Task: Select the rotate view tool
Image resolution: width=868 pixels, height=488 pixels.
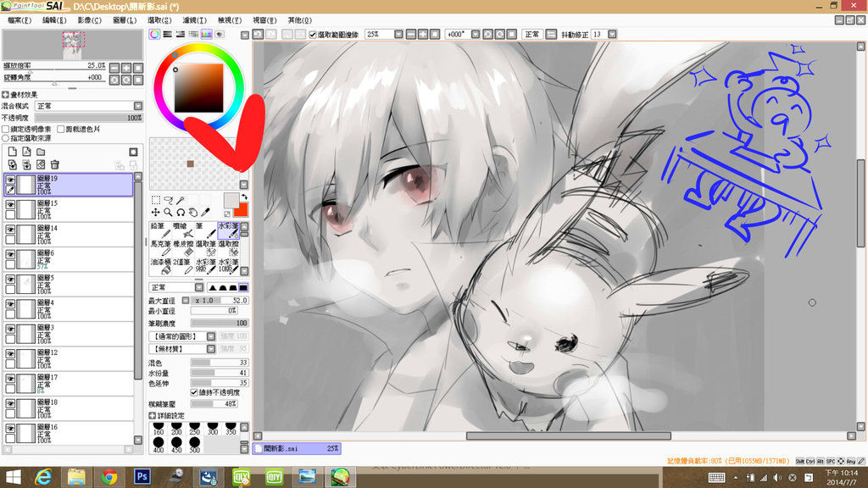Action: [181, 213]
